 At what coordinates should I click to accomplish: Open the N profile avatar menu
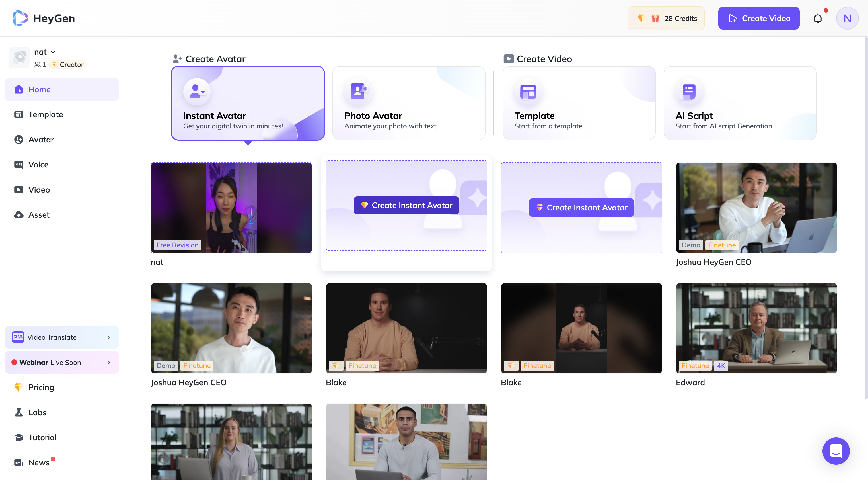point(847,18)
